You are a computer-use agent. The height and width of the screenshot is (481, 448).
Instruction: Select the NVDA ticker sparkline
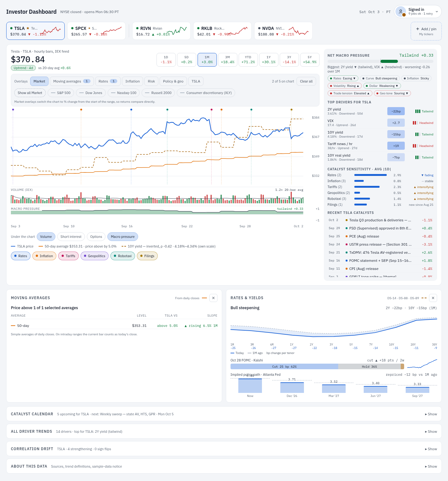[x=298, y=31]
